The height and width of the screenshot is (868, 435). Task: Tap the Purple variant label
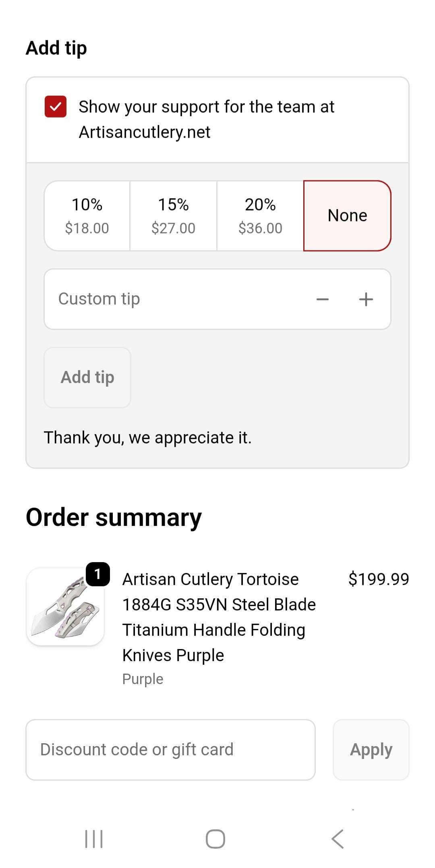(x=143, y=679)
